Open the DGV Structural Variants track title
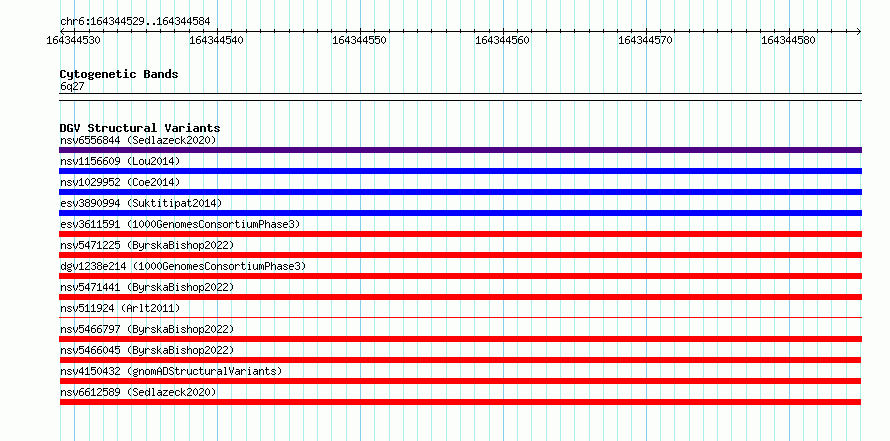Screen dimensions: 890x441 [140, 128]
